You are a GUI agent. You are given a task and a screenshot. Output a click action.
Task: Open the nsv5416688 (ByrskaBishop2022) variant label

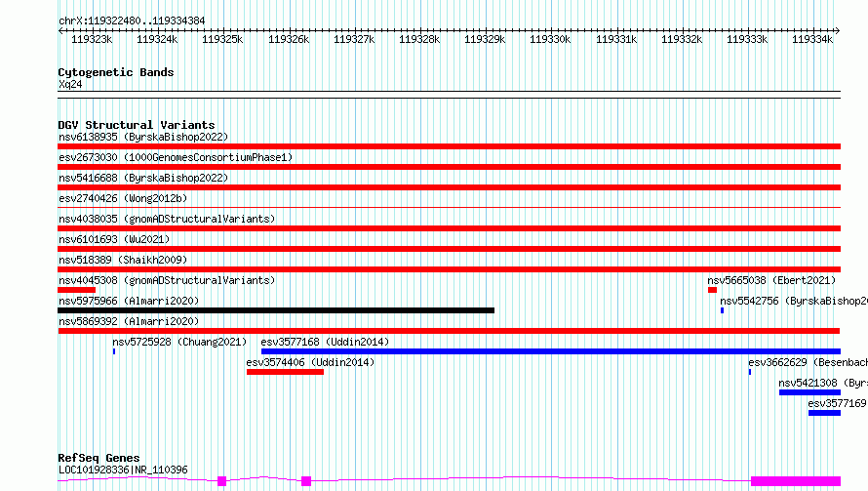coord(143,178)
